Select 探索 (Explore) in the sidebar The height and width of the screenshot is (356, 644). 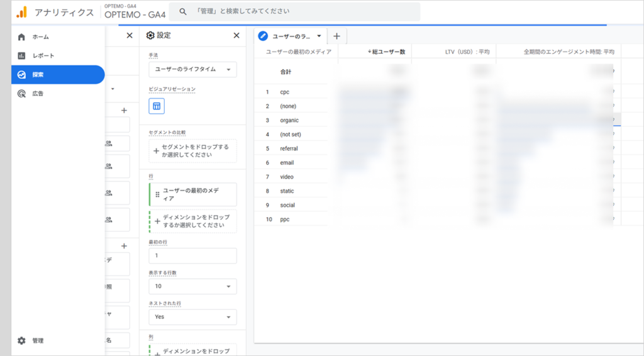pos(58,75)
